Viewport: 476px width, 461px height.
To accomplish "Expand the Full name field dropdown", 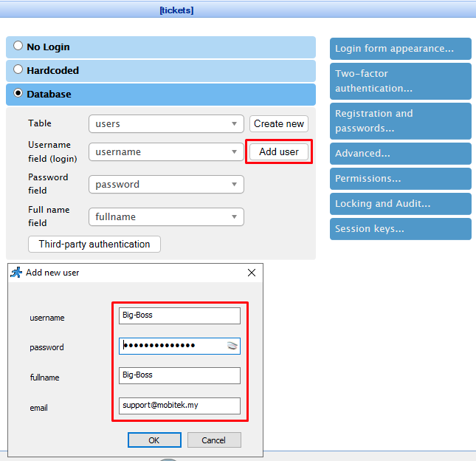I will pyautogui.click(x=234, y=217).
